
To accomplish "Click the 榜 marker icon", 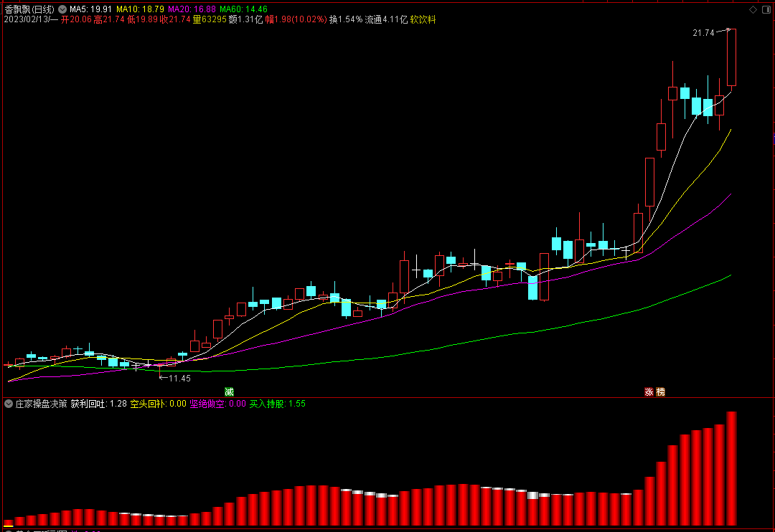I will (x=660, y=391).
